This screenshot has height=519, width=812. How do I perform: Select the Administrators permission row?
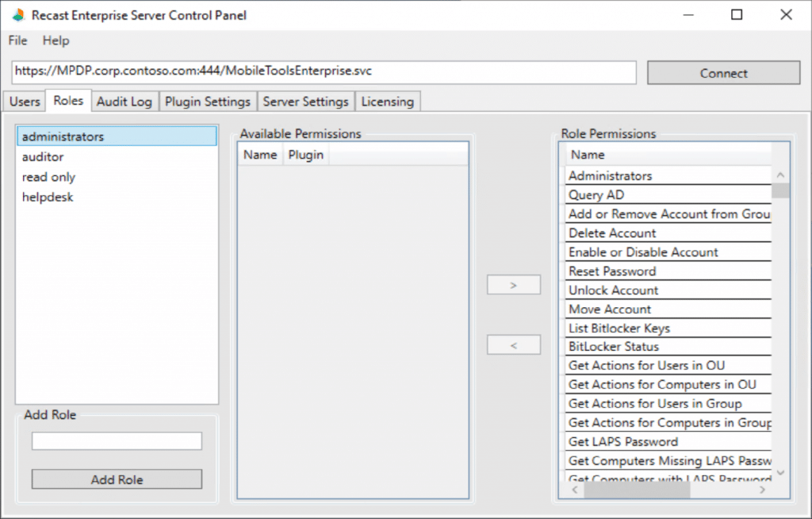(668, 175)
